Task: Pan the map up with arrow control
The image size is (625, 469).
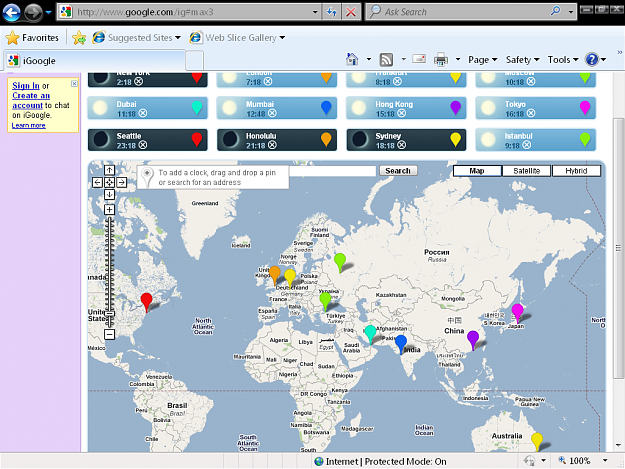Action: point(109,170)
